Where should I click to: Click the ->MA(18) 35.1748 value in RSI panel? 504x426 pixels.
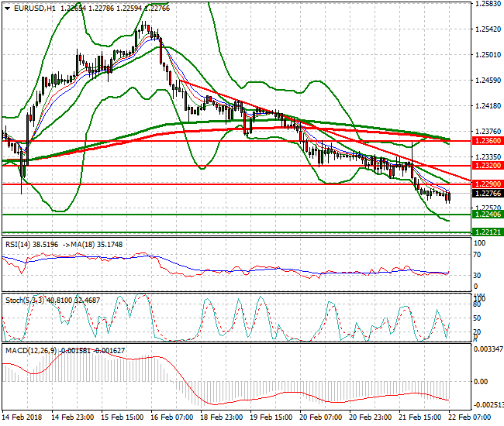(92, 245)
